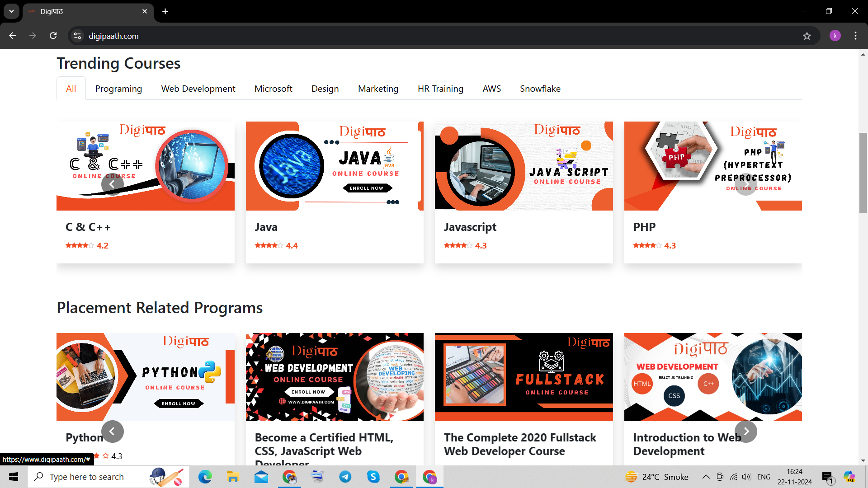Click the 4.2 rating under C & C++
Image resolution: width=868 pixels, height=488 pixels.
point(87,245)
